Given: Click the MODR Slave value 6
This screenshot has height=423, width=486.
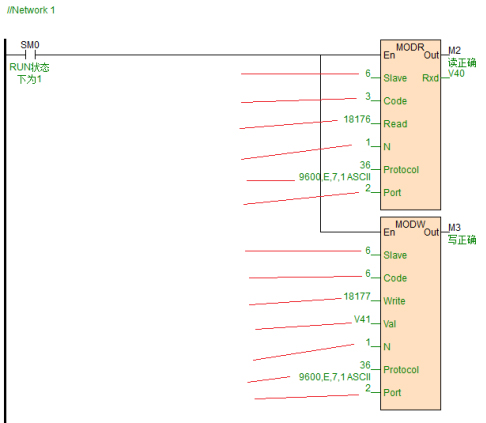Looking at the screenshot, I should click(x=368, y=73).
